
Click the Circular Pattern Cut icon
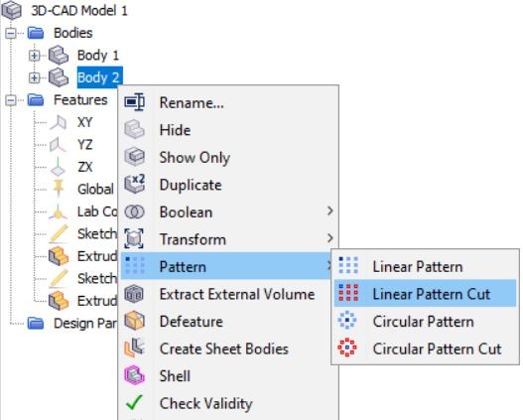347,348
